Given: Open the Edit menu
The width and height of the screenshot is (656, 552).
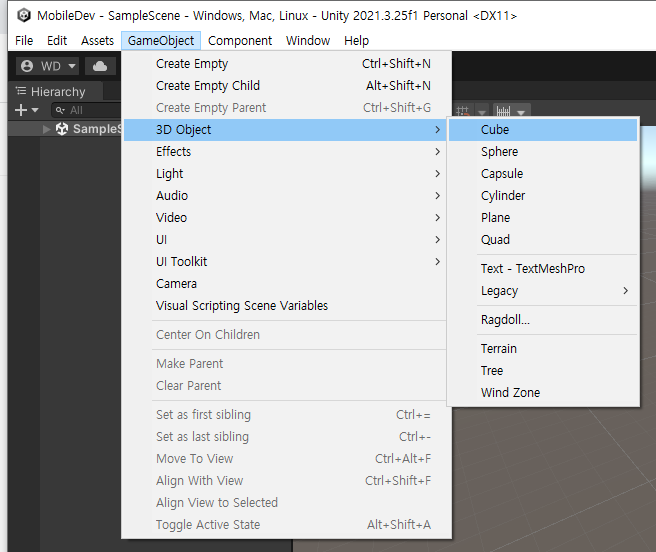Looking at the screenshot, I should pyautogui.click(x=57, y=41).
